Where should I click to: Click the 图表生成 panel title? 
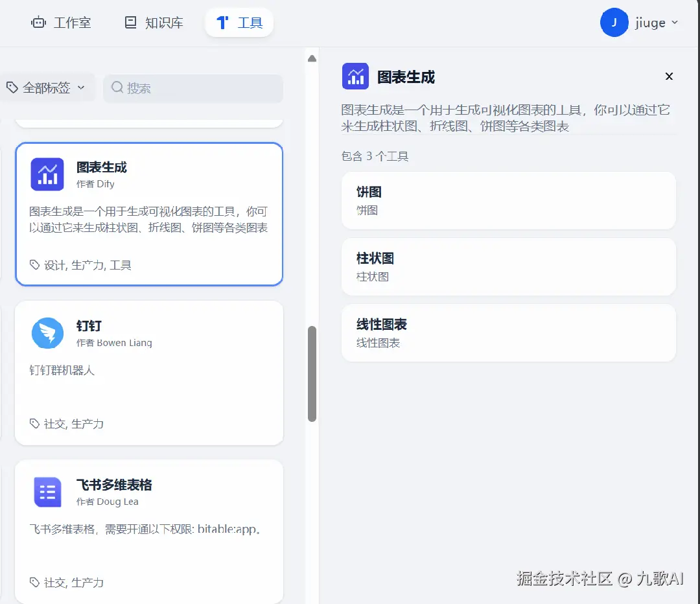(406, 76)
